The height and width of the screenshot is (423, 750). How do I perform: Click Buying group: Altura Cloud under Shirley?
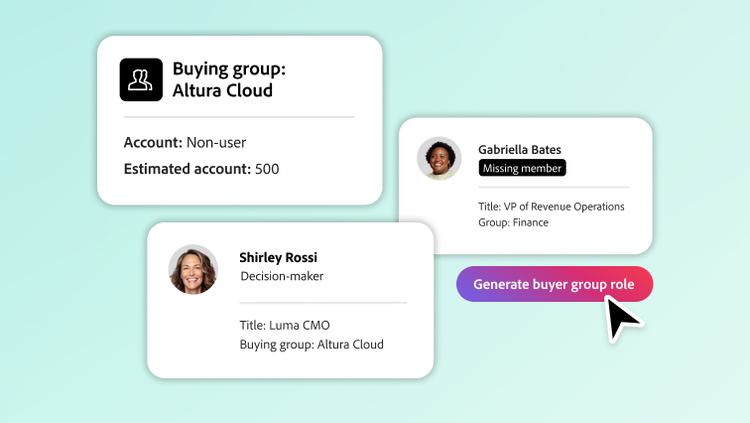[x=311, y=345]
